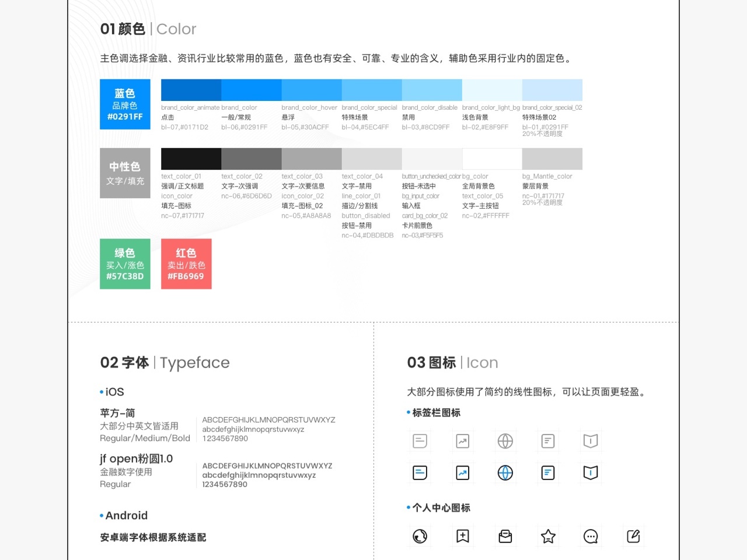Click the 'nc-04,#DBDBDB' color code label
747x560 pixels.
(x=368, y=236)
